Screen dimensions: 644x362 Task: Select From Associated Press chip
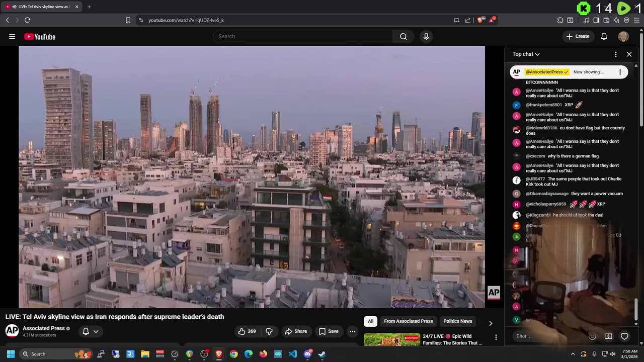pyautogui.click(x=409, y=321)
